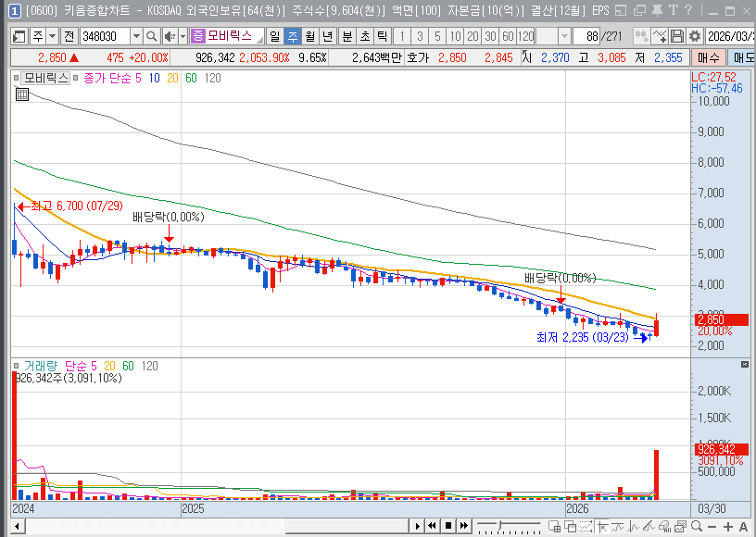Screen dimensions: 756x537
Task: Click the plus zoom-in icon
Action: point(728,527)
